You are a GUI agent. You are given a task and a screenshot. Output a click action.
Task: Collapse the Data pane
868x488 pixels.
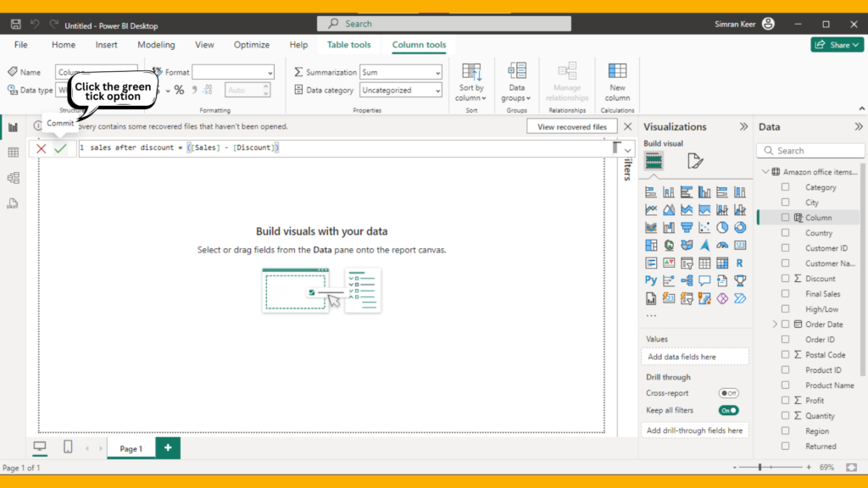click(859, 127)
